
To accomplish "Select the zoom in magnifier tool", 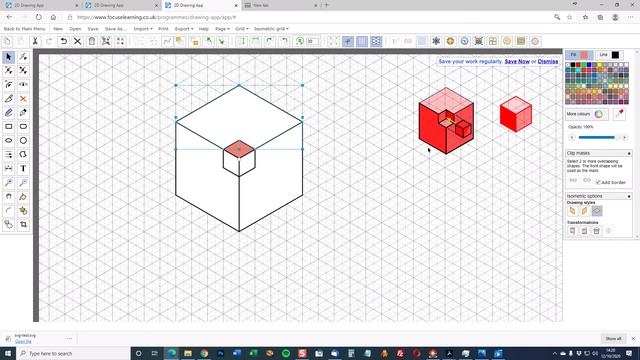I will pyautogui.click(x=9, y=182).
